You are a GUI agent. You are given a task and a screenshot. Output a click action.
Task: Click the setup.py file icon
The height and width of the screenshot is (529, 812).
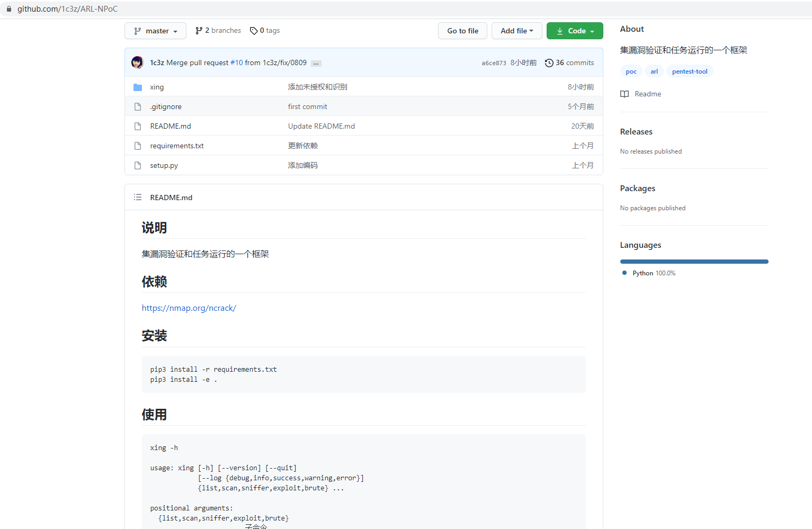pyautogui.click(x=138, y=166)
